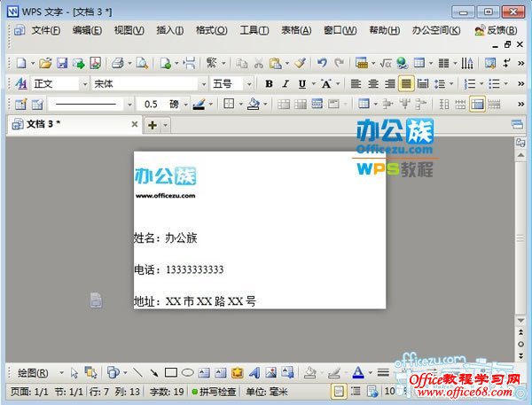This screenshot has width=532, height=405.
Task: Choose the arrow drawing tool
Action: click(x=154, y=373)
